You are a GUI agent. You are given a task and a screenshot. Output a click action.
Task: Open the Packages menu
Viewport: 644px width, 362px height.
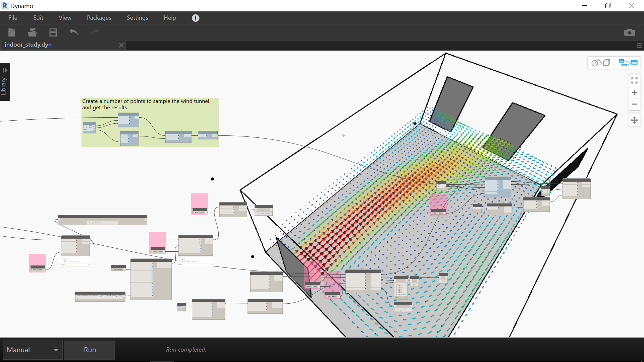(99, 18)
